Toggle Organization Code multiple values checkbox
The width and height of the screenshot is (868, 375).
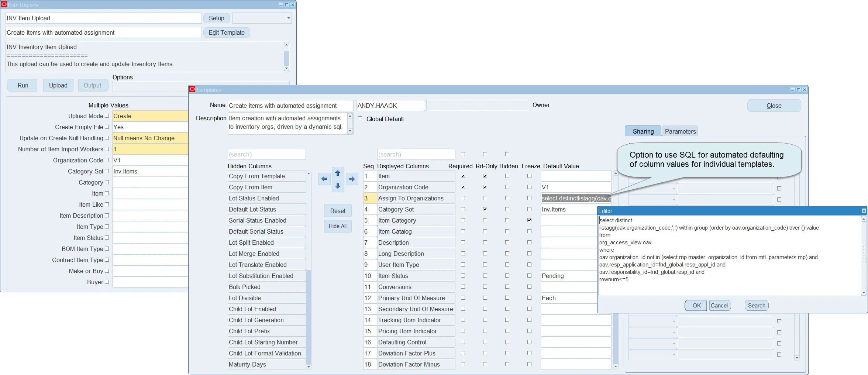pyautogui.click(x=107, y=160)
